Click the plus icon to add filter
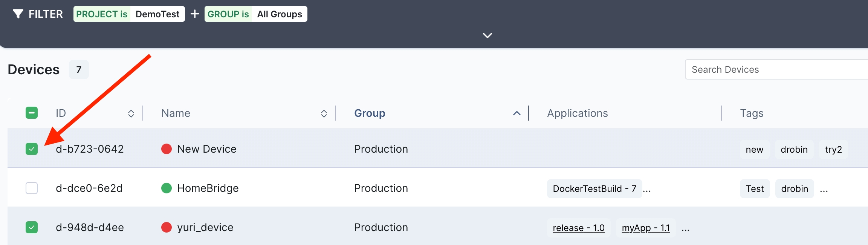 pyautogui.click(x=195, y=14)
